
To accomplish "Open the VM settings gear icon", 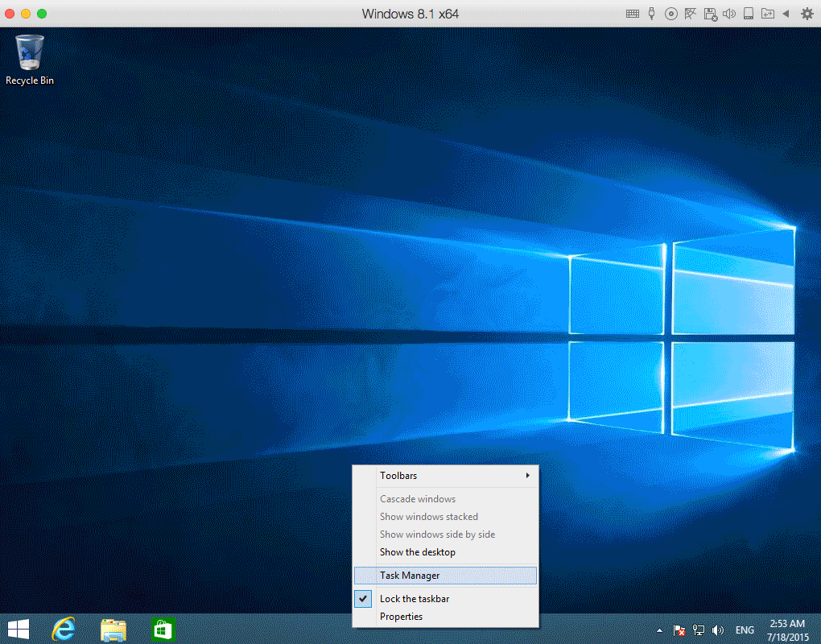I will tap(807, 14).
